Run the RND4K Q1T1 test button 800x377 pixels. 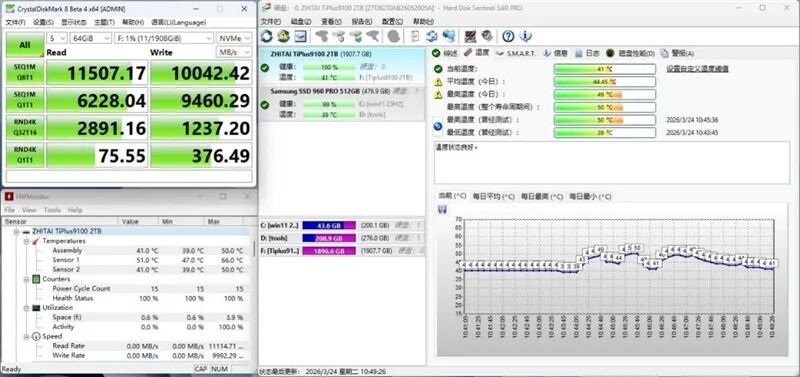pos(24,155)
